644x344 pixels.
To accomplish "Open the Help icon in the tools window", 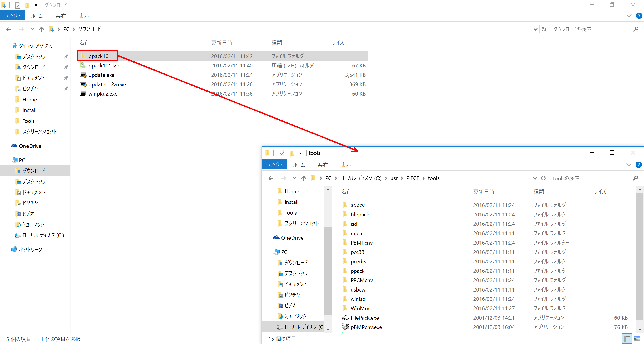I will click(x=638, y=165).
